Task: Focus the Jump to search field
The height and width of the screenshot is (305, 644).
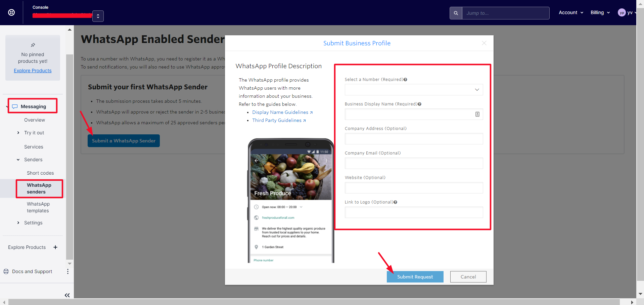Action: click(506, 13)
